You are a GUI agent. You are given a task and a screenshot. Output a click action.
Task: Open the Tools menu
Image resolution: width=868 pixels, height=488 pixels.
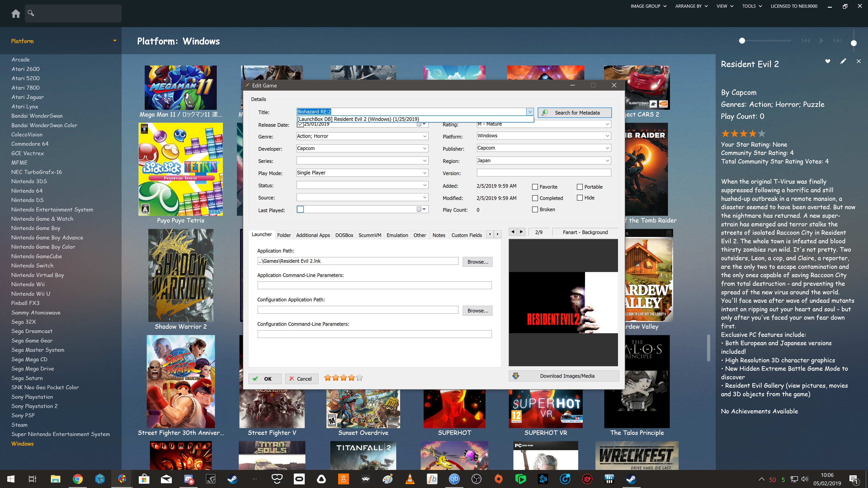click(752, 6)
